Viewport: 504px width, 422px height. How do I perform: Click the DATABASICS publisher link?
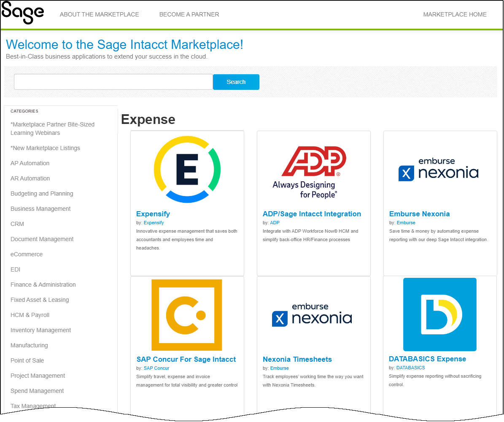pyautogui.click(x=410, y=368)
